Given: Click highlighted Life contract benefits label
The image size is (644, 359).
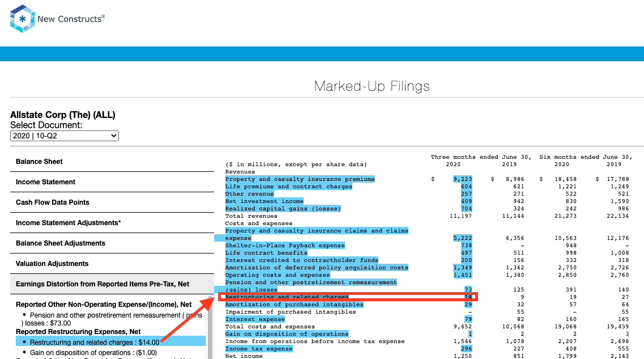Looking at the screenshot, I should pyautogui.click(x=266, y=253).
